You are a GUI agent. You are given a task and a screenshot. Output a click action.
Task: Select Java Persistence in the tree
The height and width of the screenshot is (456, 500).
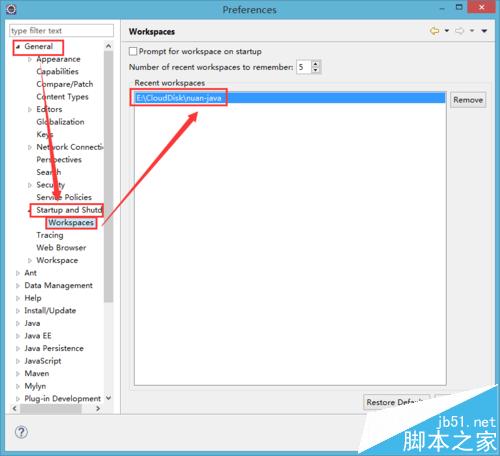coord(54,348)
